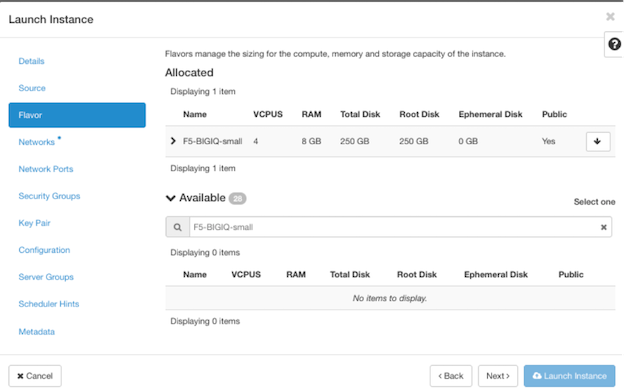Click the 'Select one' label
Image resolution: width=624 pixels, height=392 pixels.
pos(594,202)
